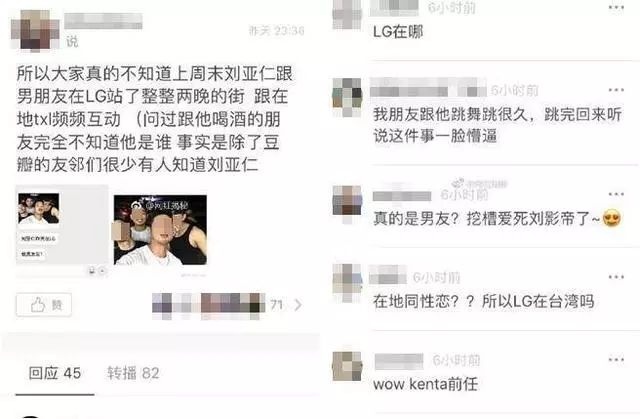
Task: Open the chevron next to 71 likes
Action: click(x=298, y=304)
